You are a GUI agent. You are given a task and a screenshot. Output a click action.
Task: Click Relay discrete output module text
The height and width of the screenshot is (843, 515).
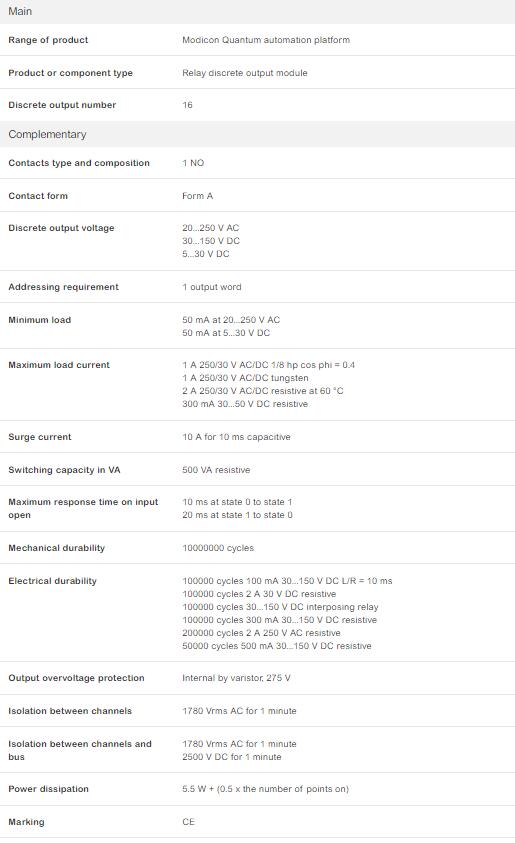(245, 73)
